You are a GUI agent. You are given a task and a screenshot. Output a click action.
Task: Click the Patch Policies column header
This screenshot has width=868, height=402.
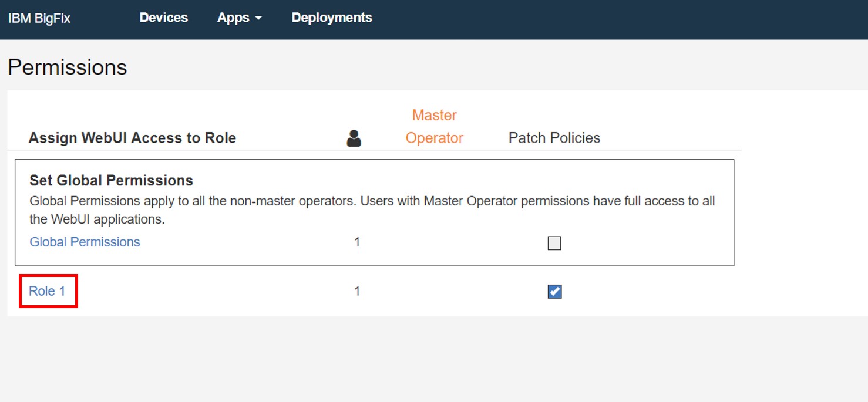coord(554,138)
